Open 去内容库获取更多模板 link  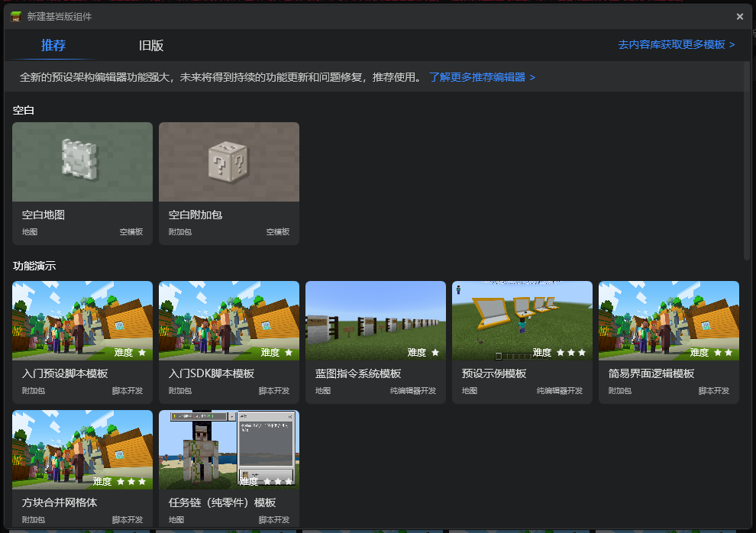pos(676,45)
